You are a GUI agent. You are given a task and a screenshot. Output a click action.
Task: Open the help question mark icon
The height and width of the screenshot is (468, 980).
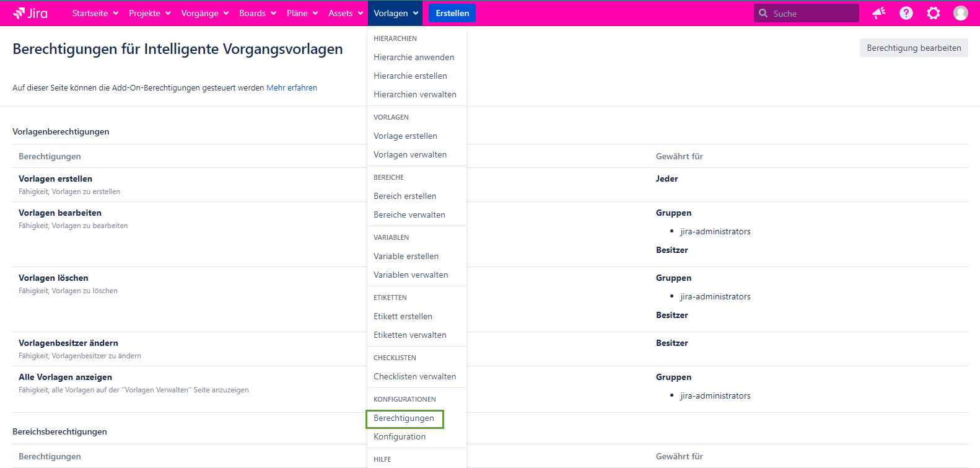click(x=906, y=13)
